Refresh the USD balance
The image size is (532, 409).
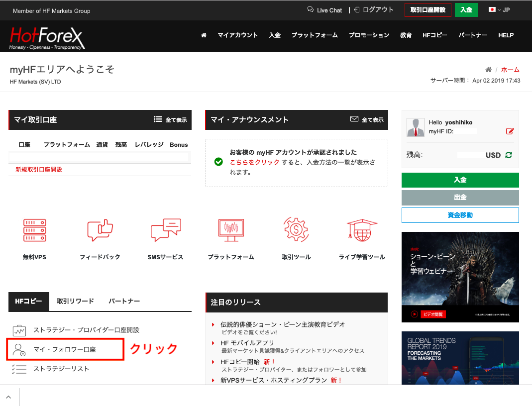[x=509, y=155]
